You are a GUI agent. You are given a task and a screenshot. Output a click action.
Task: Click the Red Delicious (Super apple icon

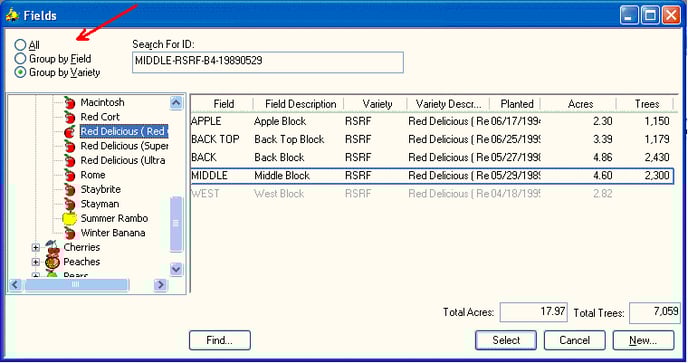(70, 146)
